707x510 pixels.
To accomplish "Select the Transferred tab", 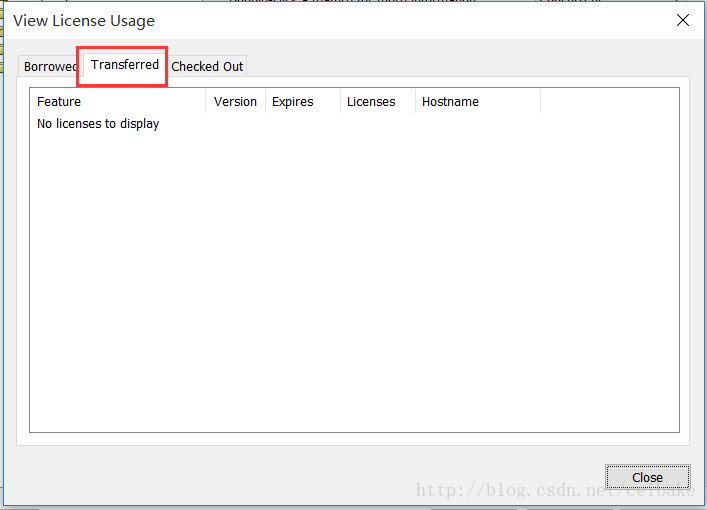I will coord(124,65).
